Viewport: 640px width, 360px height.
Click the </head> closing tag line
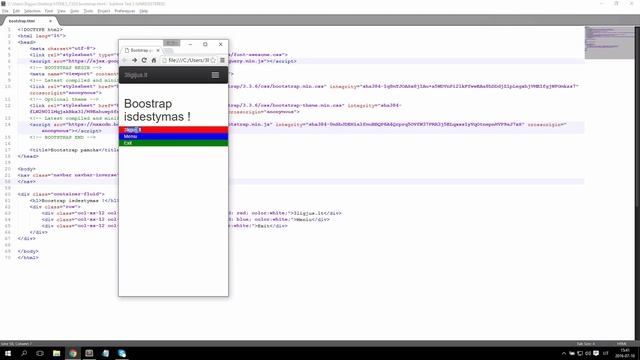pos(28,156)
